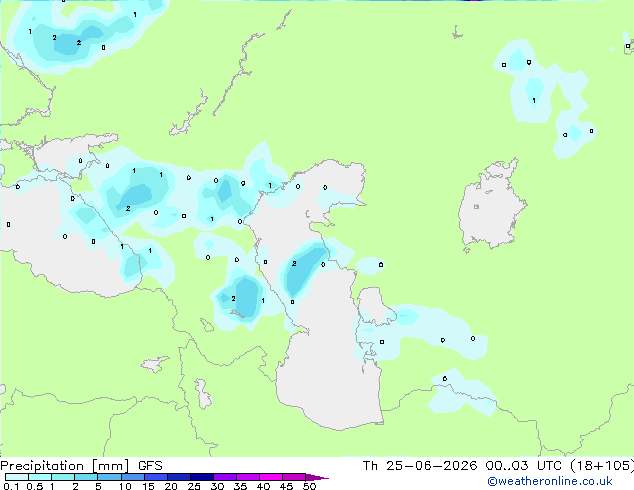
Task: Click the 2–5 mm legend color box
Action: (x=86, y=477)
